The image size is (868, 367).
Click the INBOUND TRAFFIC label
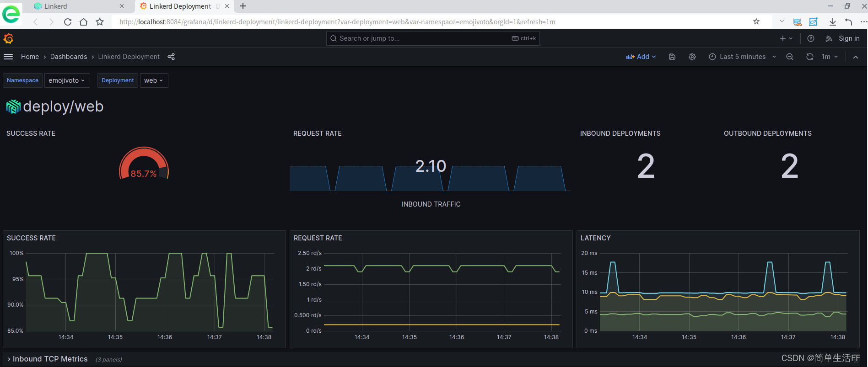tap(431, 204)
